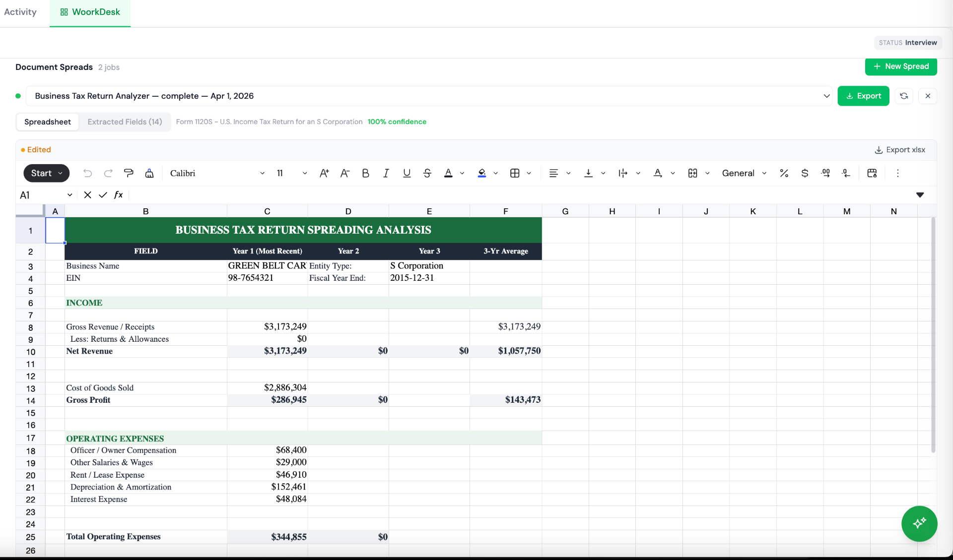The image size is (953, 560).
Task: Click the refresh spread icon
Action: pos(904,96)
